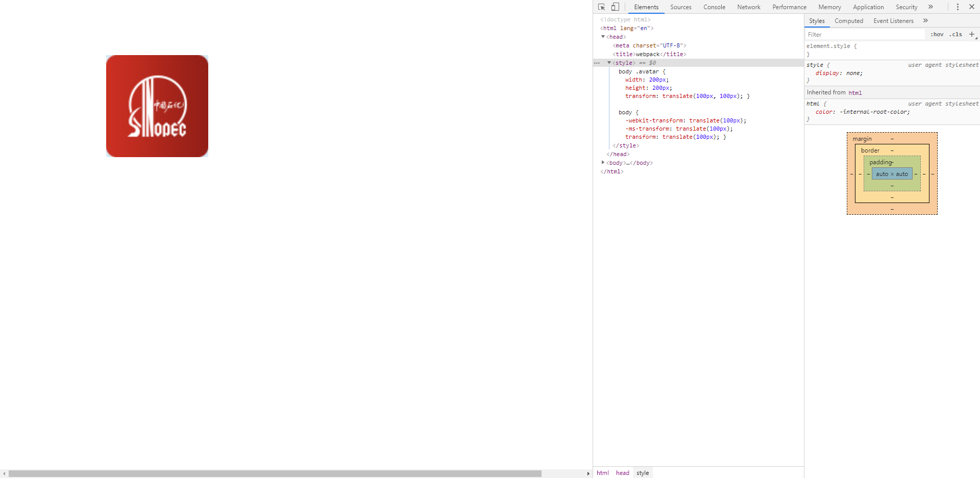Screen dimensions: 980x478
Task: Click the -ms-transform declaration line
Action: pos(679,129)
